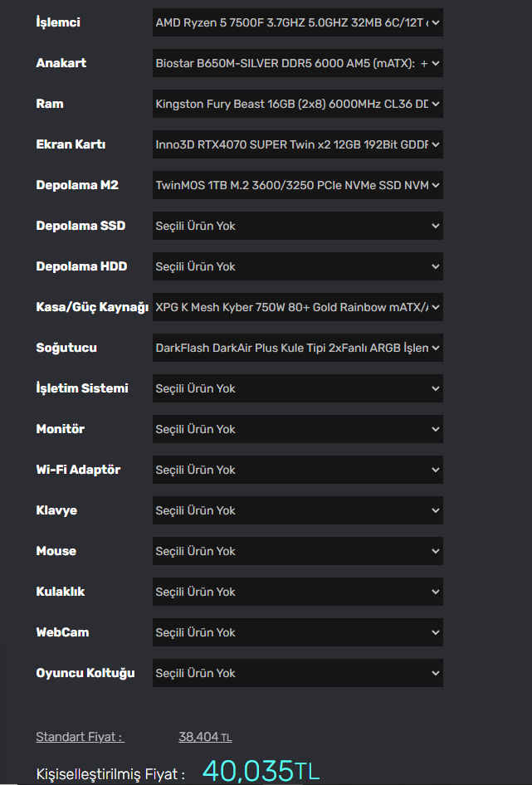This screenshot has width=532, height=785.
Task: Open the Monitör selection dropdown
Action: point(297,429)
